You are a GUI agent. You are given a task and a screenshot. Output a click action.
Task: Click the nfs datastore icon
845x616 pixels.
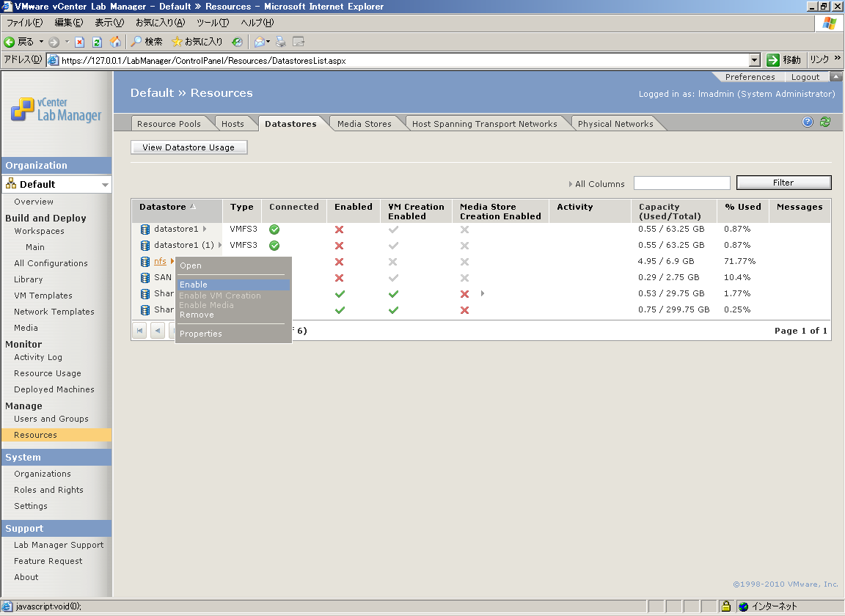click(145, 261)
